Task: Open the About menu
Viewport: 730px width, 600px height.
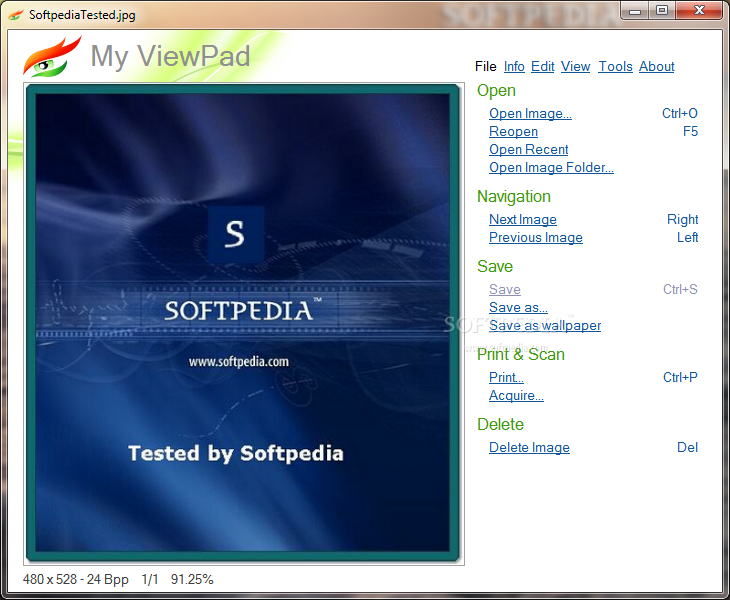Action: 656,67
